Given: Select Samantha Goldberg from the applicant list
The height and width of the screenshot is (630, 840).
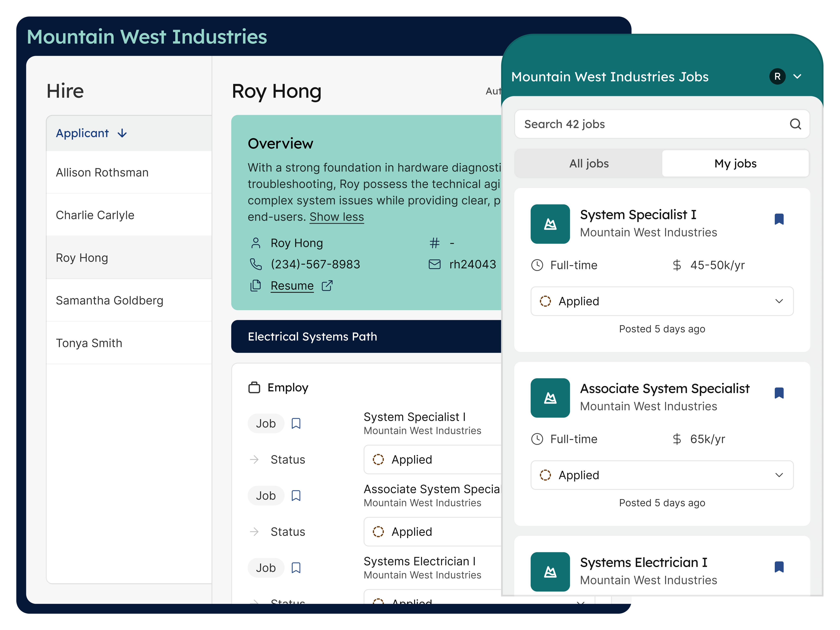Looking at the screenshot, I should (109, 300).
